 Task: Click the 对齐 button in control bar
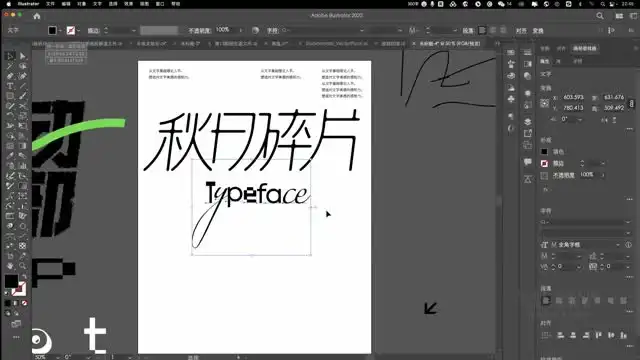[x=521, y=31]
